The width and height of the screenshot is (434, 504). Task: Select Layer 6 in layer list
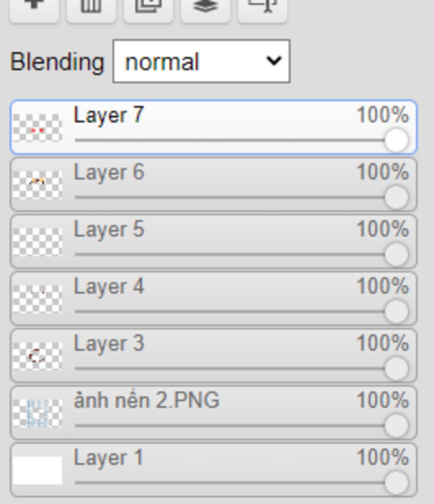[x=214, y=185]
